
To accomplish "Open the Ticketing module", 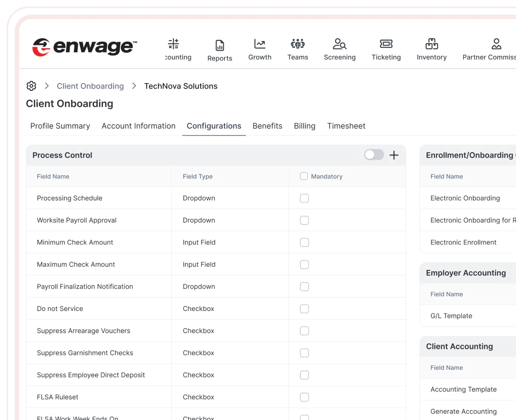I will click(386, 50).
